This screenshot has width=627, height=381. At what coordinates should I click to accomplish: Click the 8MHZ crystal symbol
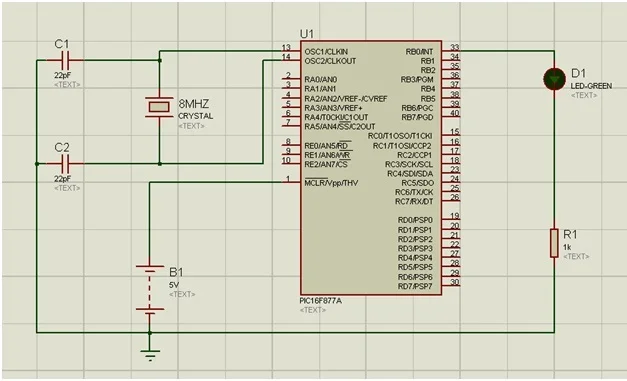pyautogui.click(x=159, y=107)
